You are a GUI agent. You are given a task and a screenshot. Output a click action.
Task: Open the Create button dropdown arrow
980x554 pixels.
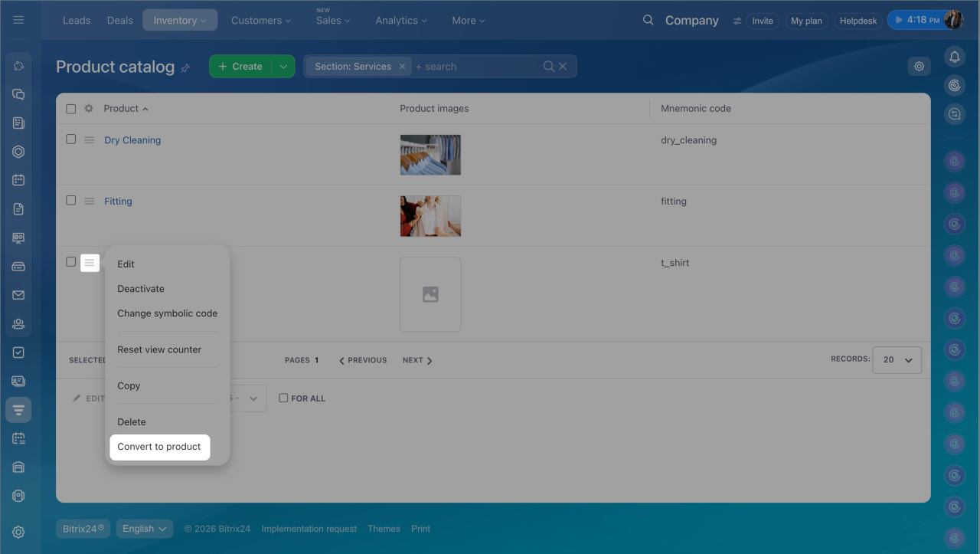(x=283, y=67)
